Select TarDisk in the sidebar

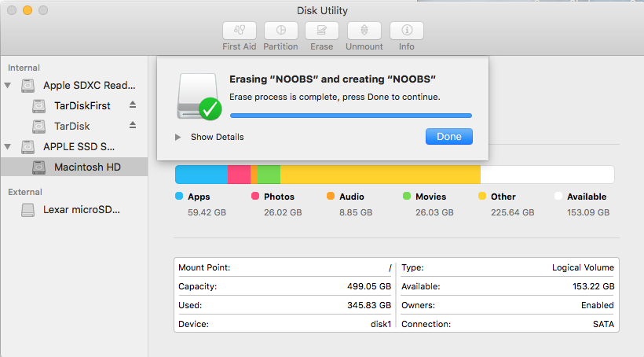click(72, 127)
